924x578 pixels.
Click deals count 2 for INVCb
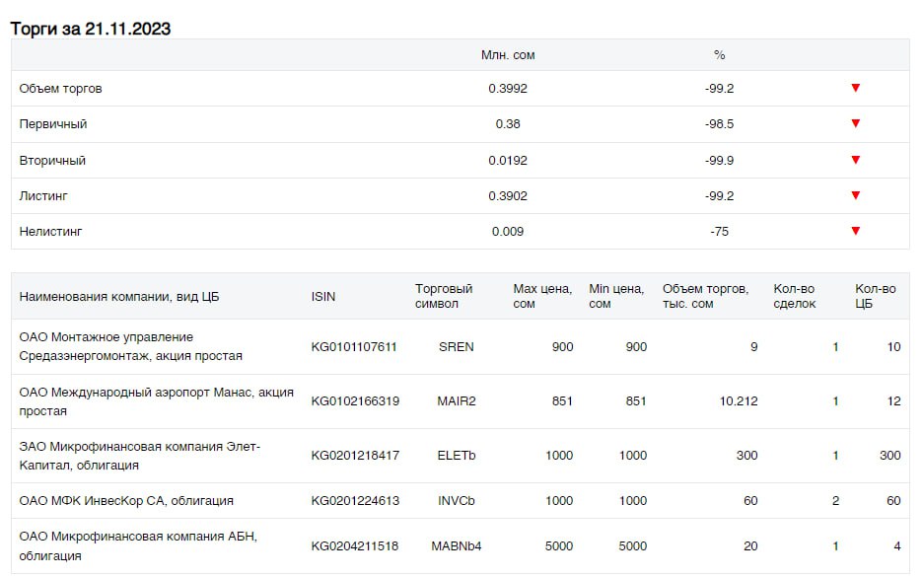pyautogui.click(x=835, y=501)
